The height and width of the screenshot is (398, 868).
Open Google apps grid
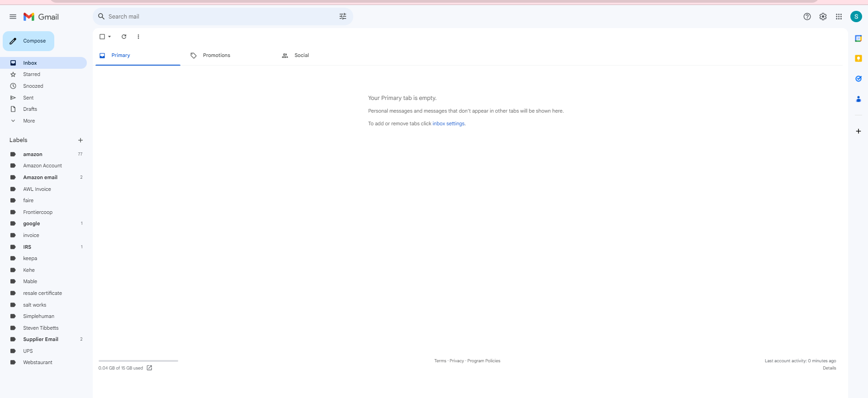pyautogui.click(x=839, y=17)
